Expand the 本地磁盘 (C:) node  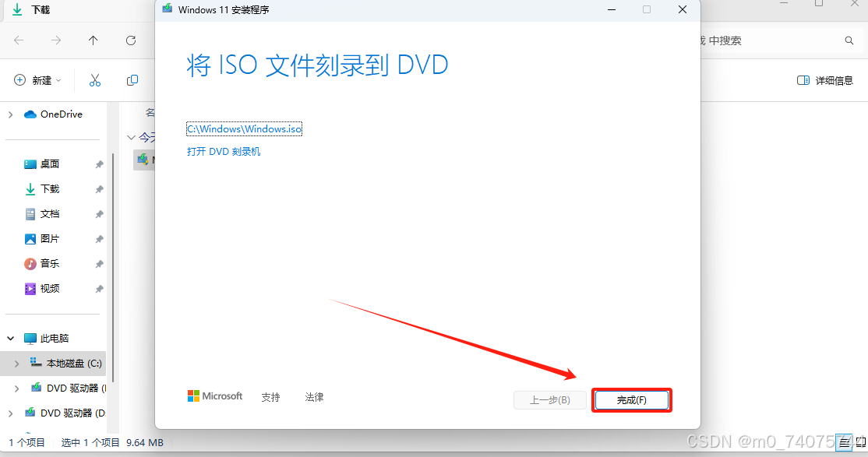click(x=16, y=364)
